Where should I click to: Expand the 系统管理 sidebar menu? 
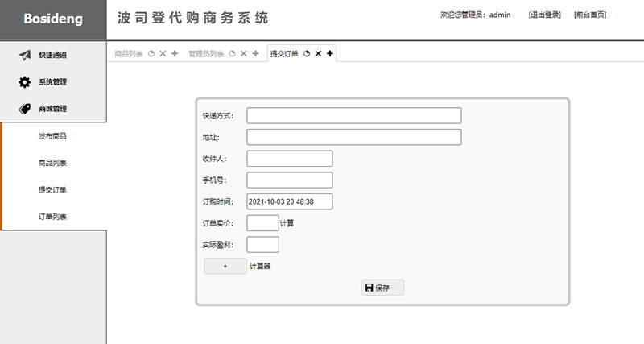coord(53,82)
